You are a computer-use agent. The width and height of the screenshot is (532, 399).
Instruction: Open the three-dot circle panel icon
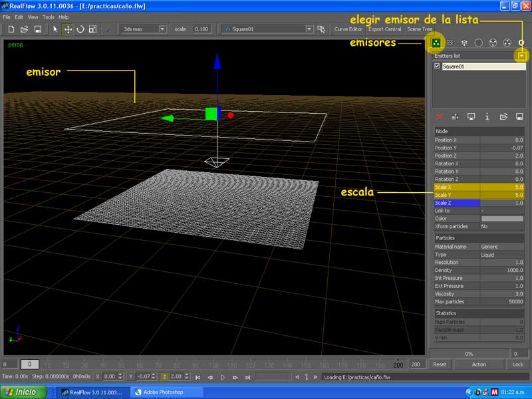pyautogui.click(x=507, y=43)
